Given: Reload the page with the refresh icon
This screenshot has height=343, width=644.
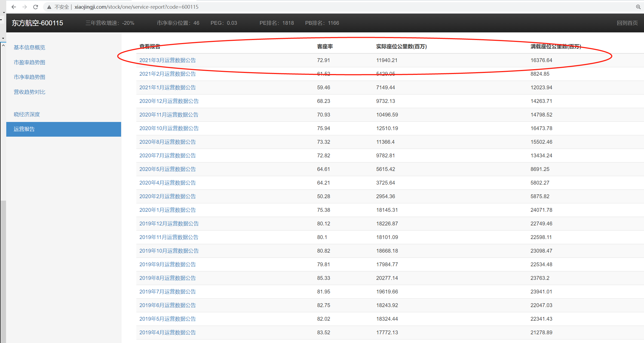Looking at the screenshot, I should click(x=36, y=7).
